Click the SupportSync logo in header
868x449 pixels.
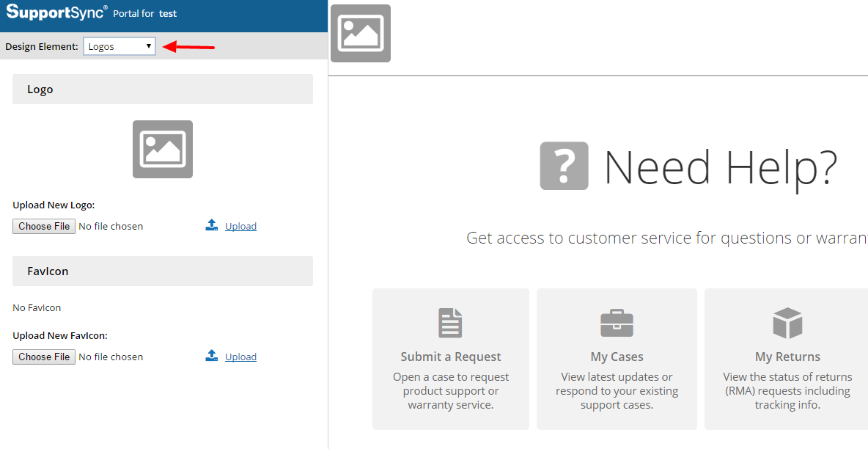pyautogui.click(x=56, y=12)
